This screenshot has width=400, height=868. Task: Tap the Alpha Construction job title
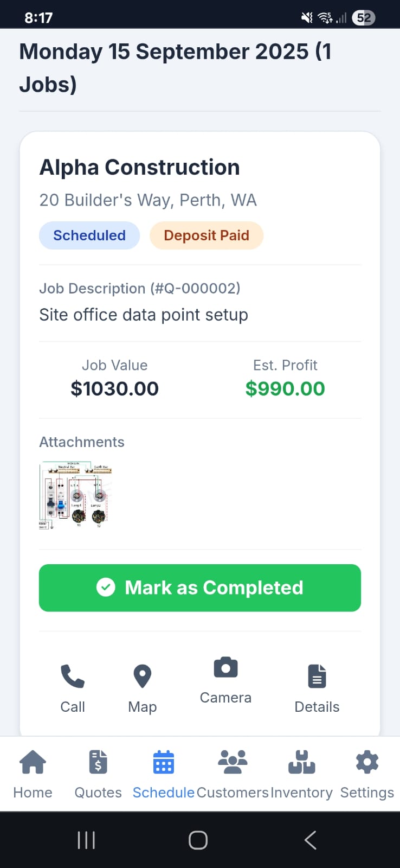click(140, 167)
